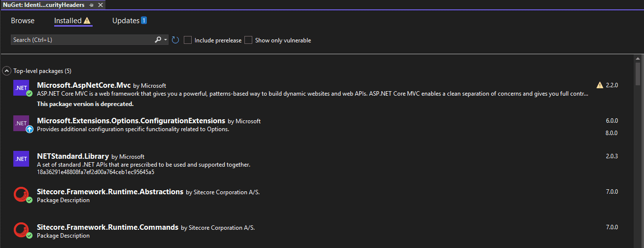Pin the NuGet document tab

92,5
